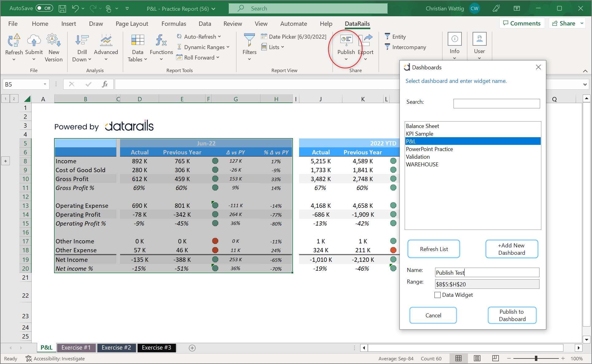Toggle AutoSave switch
This screenshot has width=592, height=364.
(45, 8)
